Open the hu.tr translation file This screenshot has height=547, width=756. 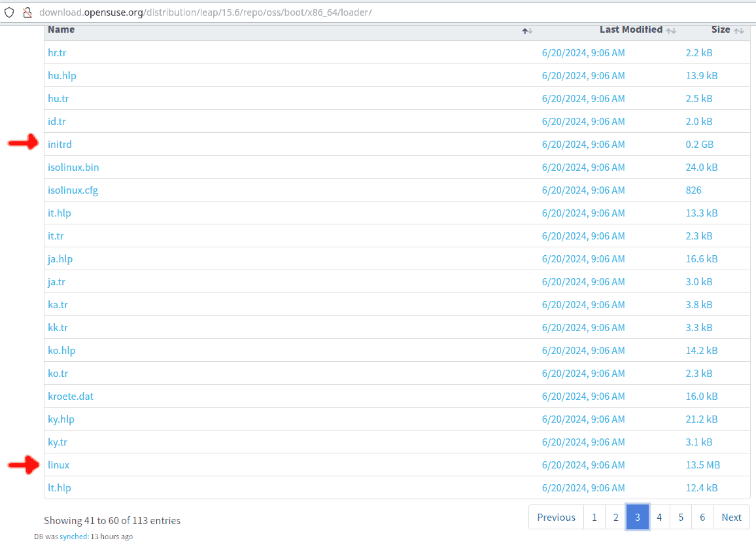click(58, 98)
